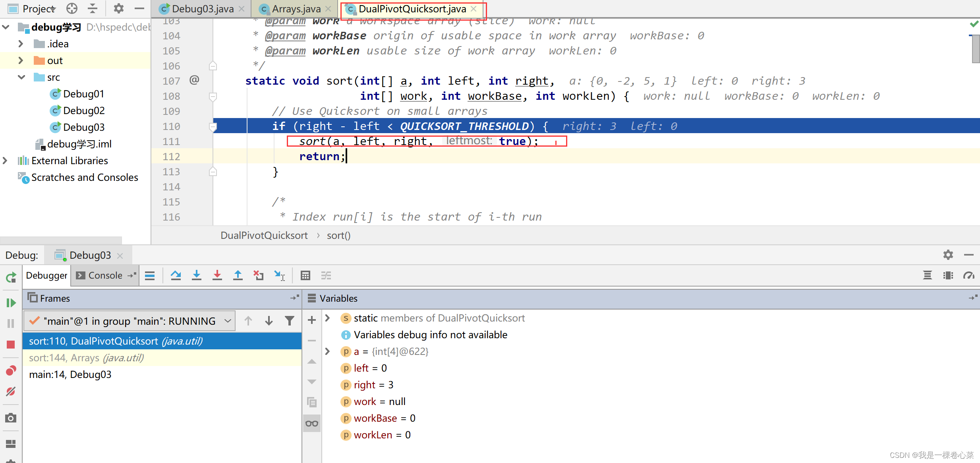The width and height of the screenshot is (980, 463).
Task: Open the Evaluate Expression calculator icon
Action: coord(305,275)
